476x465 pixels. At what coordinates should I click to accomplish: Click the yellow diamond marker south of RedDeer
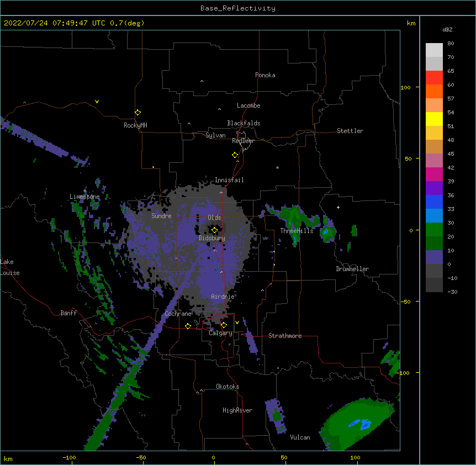[x=235, y=155]
